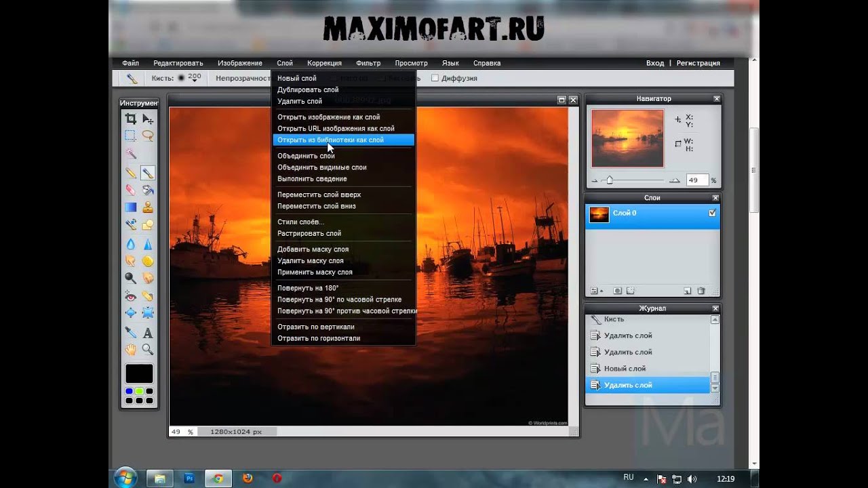Select the rectangular Marquee tool

point(131,136)
